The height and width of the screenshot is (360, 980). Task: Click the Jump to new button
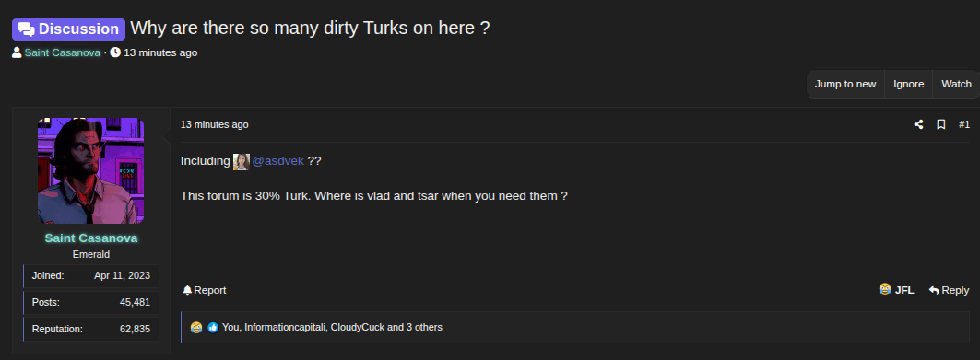point(845,84)
